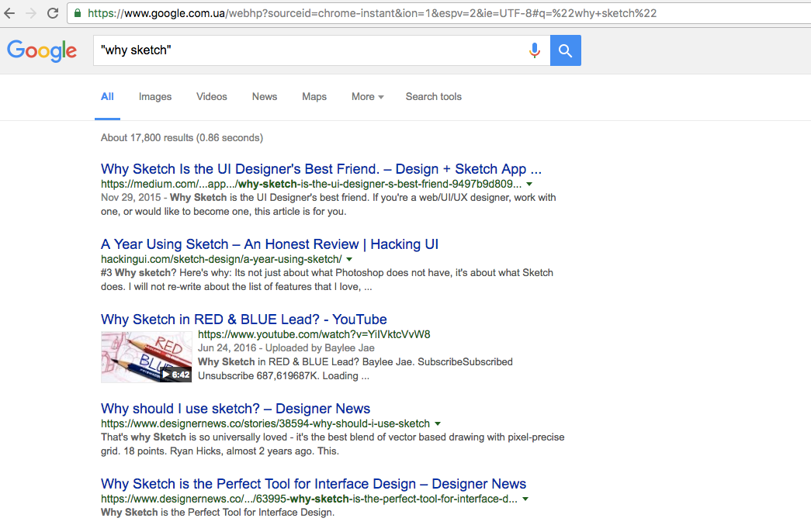
Task: Open "Why Sketch Is the UI Designer's Best Friend" result
Action: [x=321, y=169]
